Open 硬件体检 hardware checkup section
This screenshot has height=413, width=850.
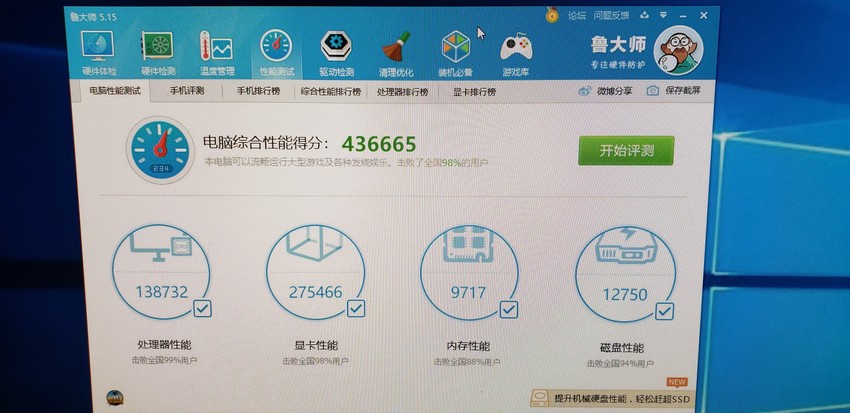(x=99, y=53)
